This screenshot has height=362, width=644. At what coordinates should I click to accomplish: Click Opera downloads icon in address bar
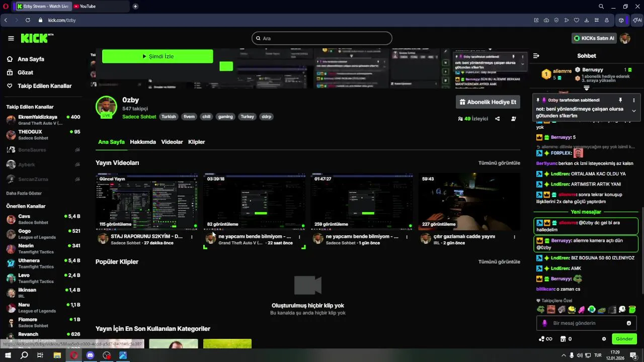[x=587, y=20]
